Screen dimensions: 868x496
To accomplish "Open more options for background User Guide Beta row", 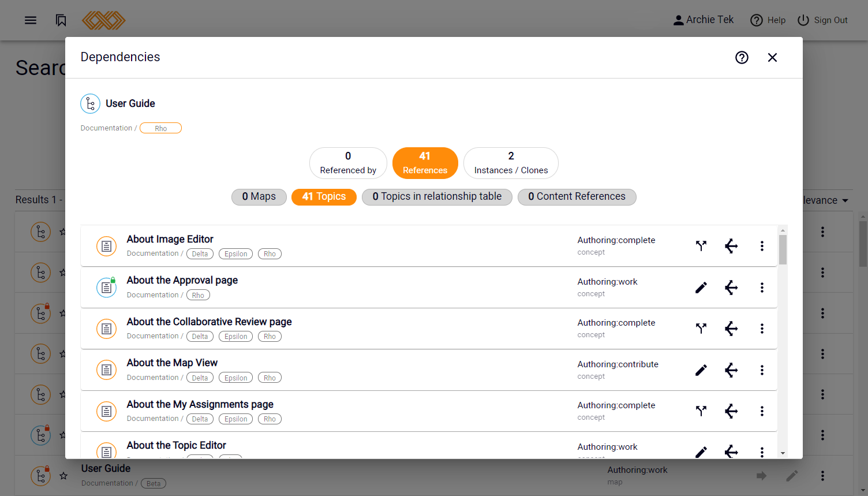I will (822, 476).
